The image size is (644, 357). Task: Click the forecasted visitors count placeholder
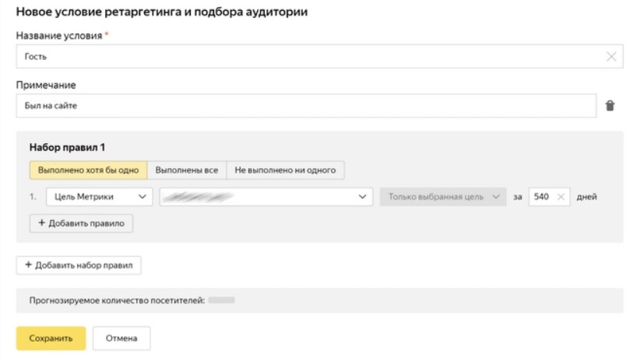coord(221,300)
